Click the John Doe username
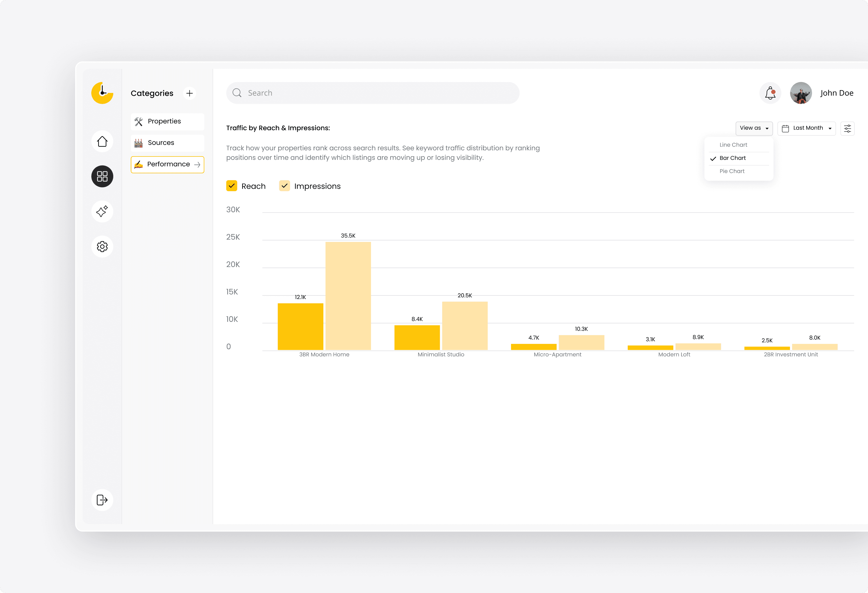 pos(837,93)
